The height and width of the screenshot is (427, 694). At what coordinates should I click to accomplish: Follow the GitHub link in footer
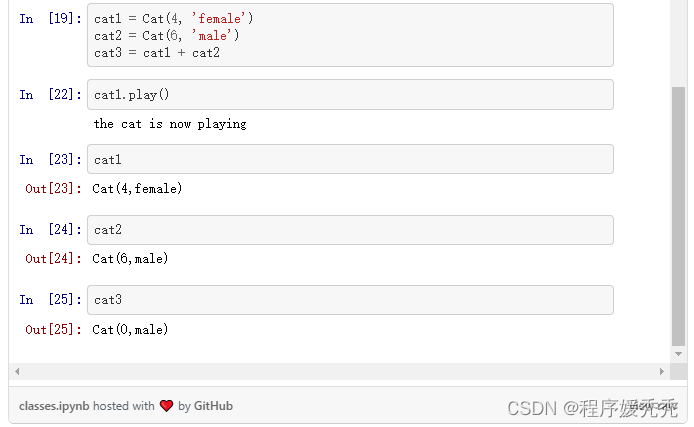[x=213, y=406]
